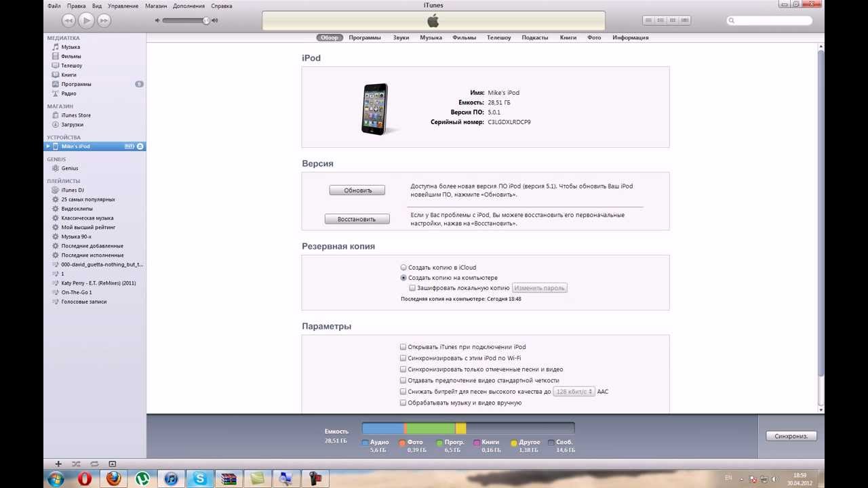Image resolution: width=868 pixels, height=488 pixels.
Task: Open the Управление menu
Action: (123, 6)
